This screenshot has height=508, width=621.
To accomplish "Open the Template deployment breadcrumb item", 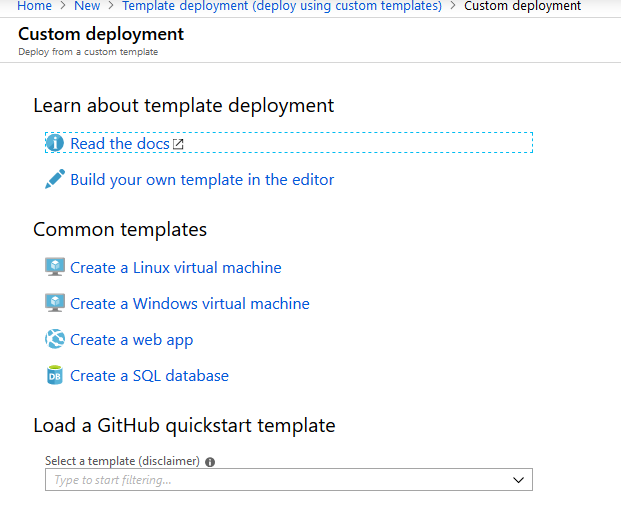I will [281, 6].
